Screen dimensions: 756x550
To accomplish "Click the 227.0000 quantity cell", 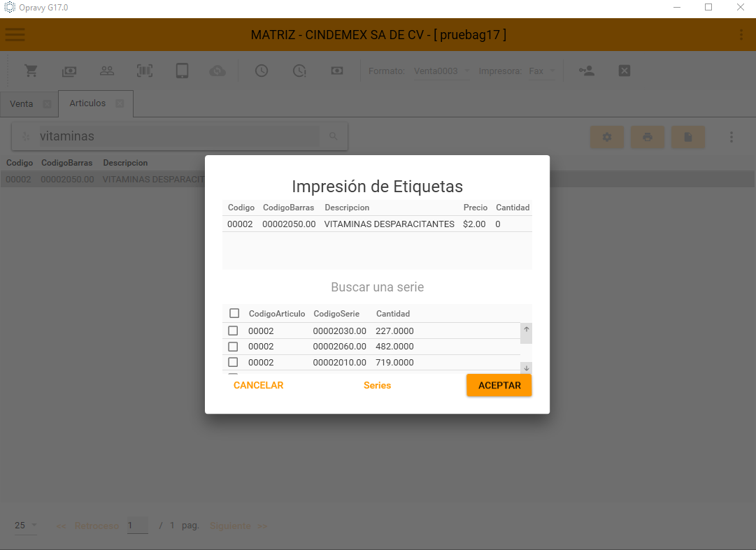I will coord(394,331).
